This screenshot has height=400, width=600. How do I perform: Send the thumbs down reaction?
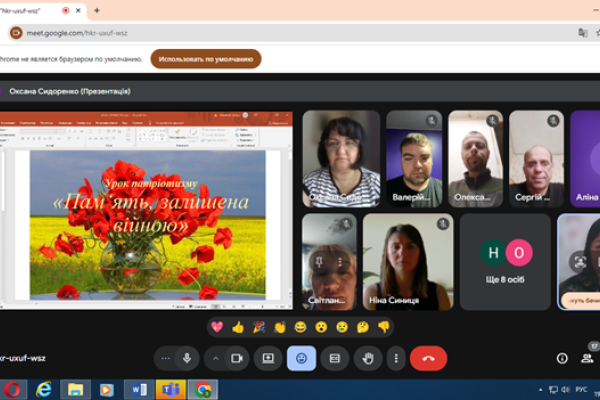(x=384, y=326)
